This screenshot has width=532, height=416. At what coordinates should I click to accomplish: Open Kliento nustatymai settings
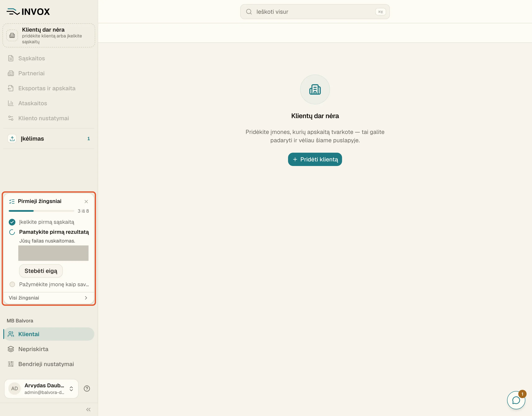pos(49,118)
